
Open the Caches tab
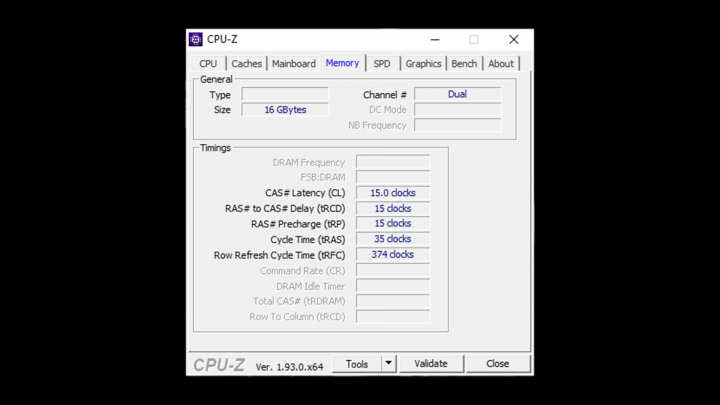click(x=247, y=64)
